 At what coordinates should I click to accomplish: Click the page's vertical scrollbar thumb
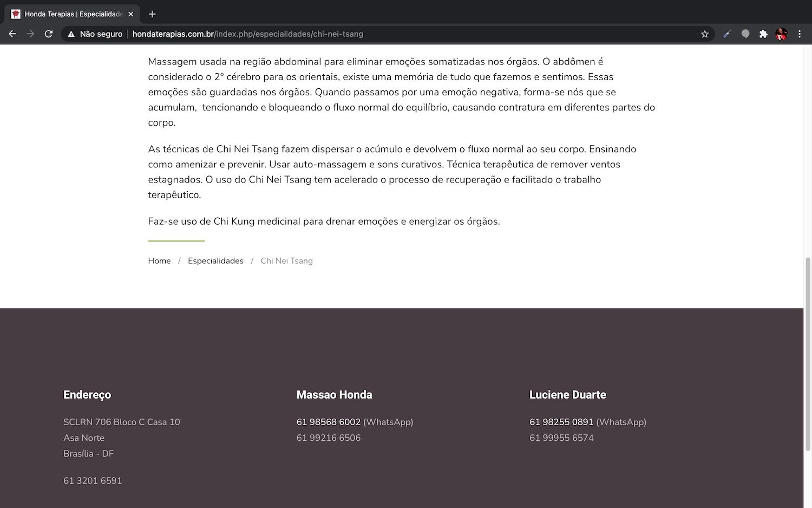(x=807, y=352)
